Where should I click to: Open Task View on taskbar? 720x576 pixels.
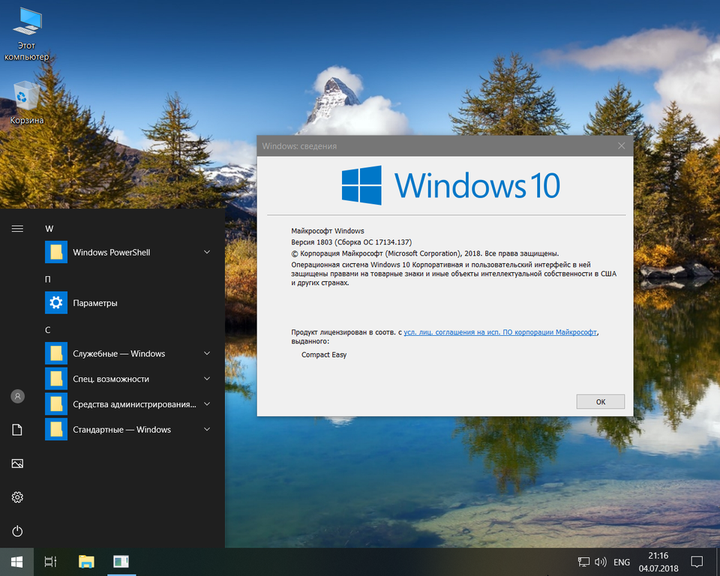[x=51, y=562]
